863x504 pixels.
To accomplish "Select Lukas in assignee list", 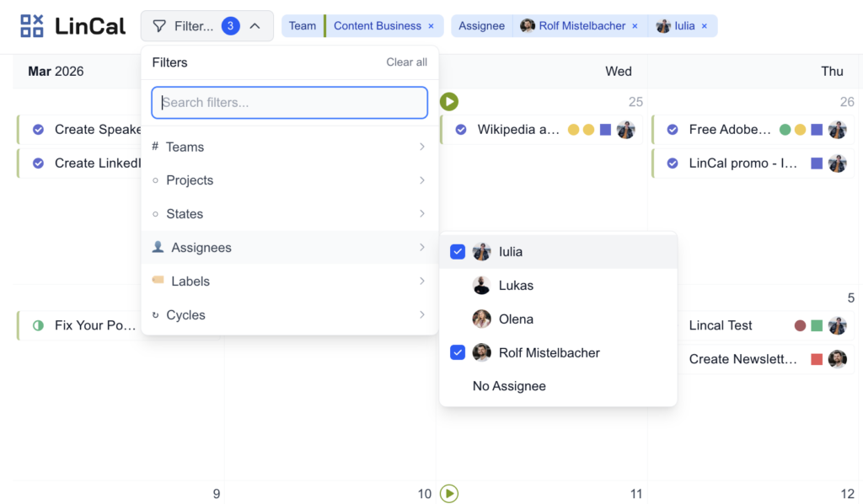I will [x=516, y=286].
